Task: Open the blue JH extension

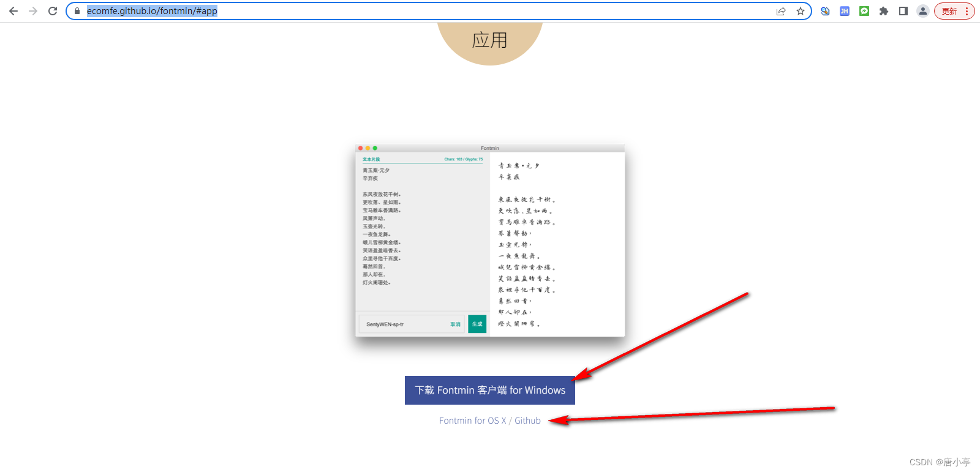Action: (x=845, y=11)
